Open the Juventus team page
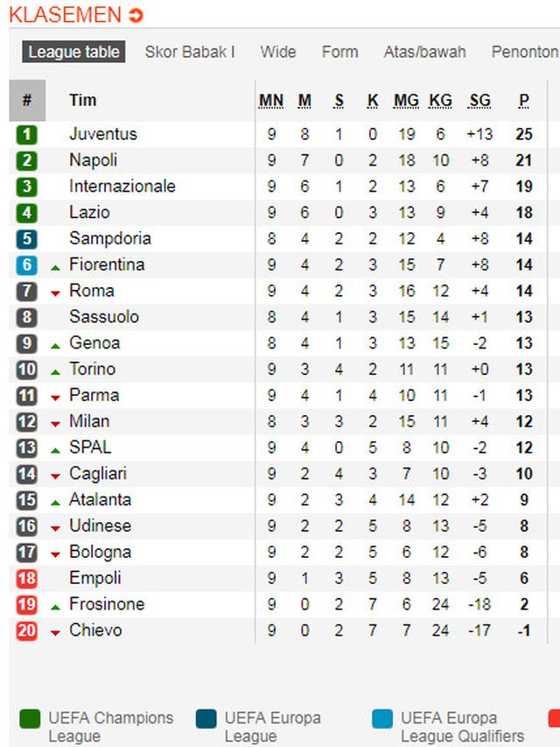Viewport: 560px width, 747px height. pyautogui.click(x=103, y=134)
